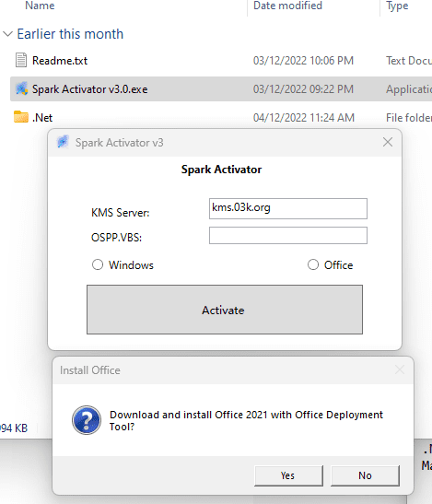Collapse the Earlier this month group
This screenshot has width=432, height=504.
pyautogui.click(x=7, y=34)
